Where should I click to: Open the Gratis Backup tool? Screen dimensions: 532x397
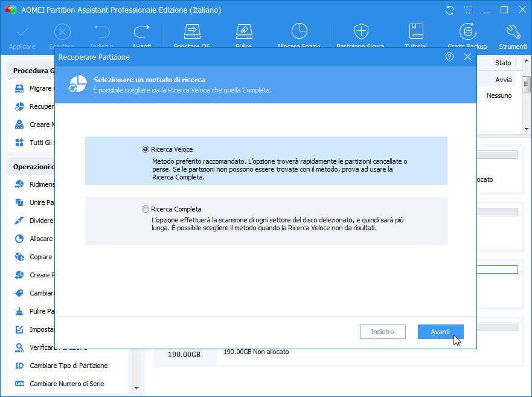(467, 31)
